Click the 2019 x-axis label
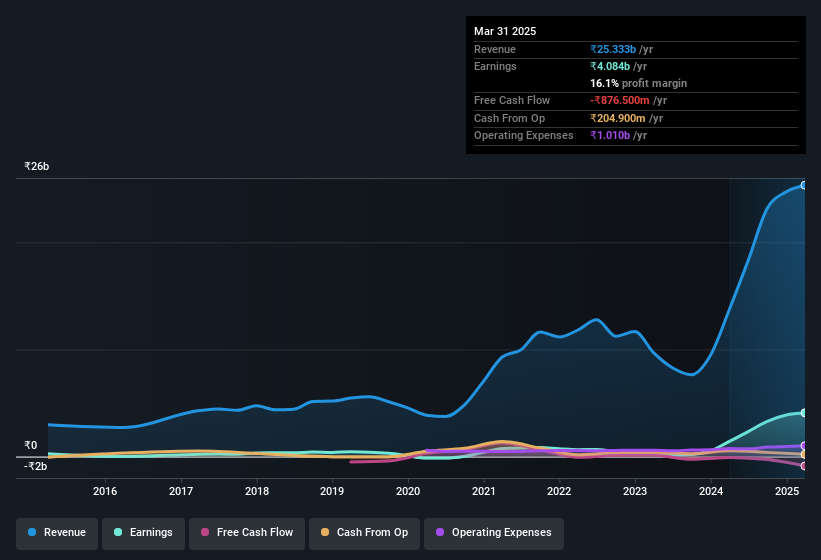The height and width of the screenshot is (560, 821). (x=332, y=491)
